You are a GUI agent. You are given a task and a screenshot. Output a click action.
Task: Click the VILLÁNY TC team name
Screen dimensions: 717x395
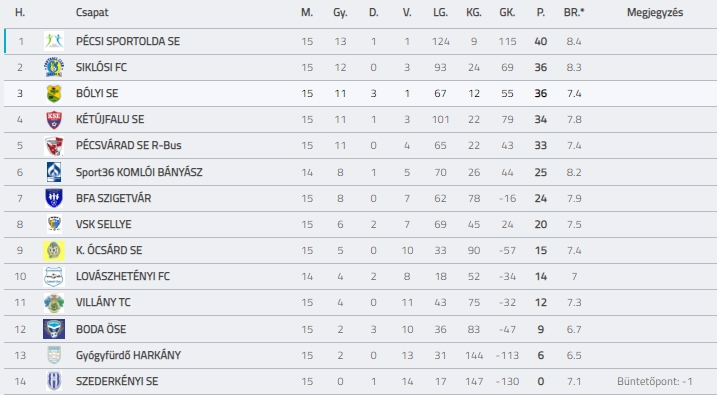click(103, 303)
